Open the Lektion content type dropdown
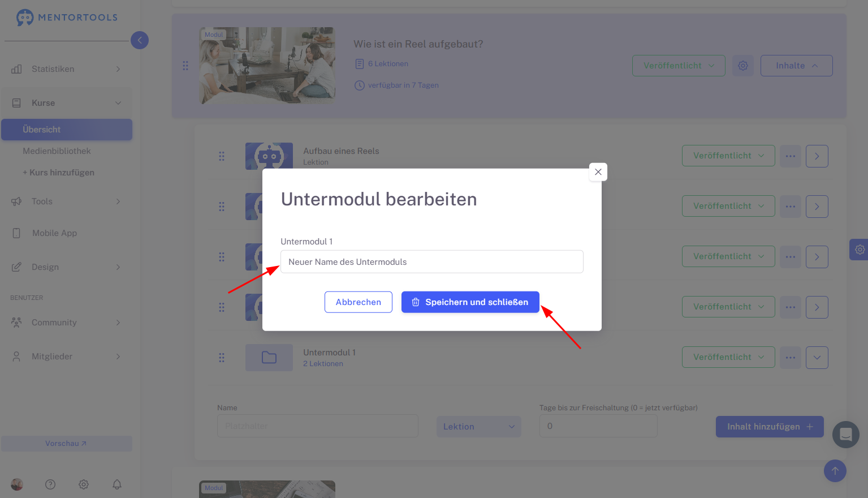Screen dimensions: 868x498 point(479,427)
